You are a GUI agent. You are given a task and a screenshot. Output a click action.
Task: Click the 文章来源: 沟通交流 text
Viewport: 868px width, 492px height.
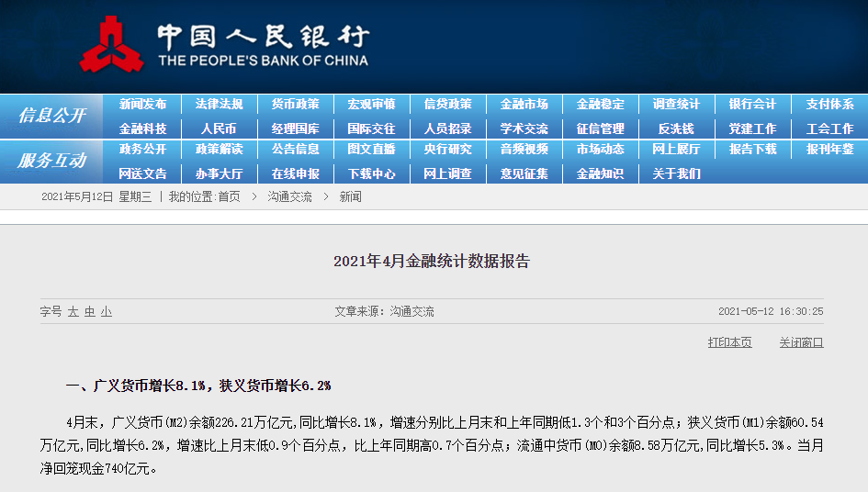[384, 311]
